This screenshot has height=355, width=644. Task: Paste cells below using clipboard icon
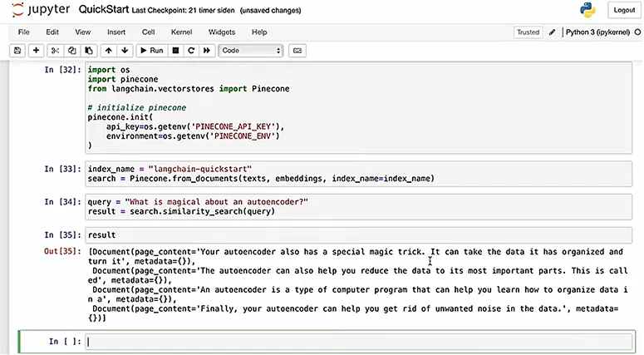89,51
